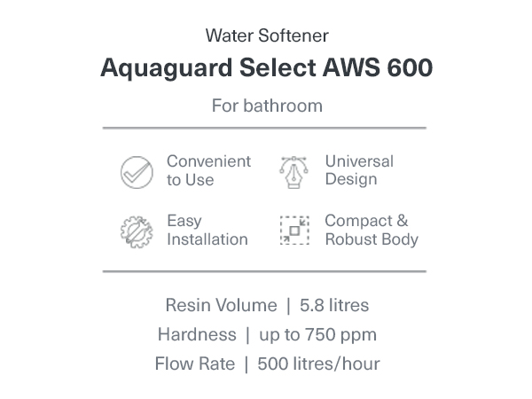Click the For bathroom subtitle
The image size is (532, 399).
(x=267, y=106)
